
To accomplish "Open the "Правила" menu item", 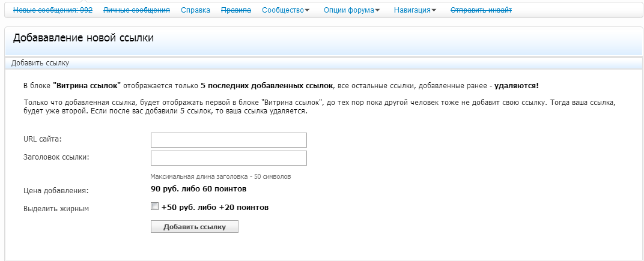I will (x=236, y=10).
